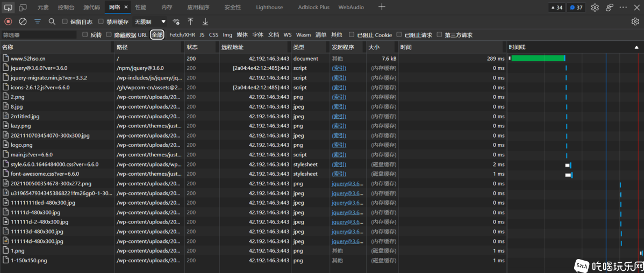Open 无限制 throttling dropdown

151,21
